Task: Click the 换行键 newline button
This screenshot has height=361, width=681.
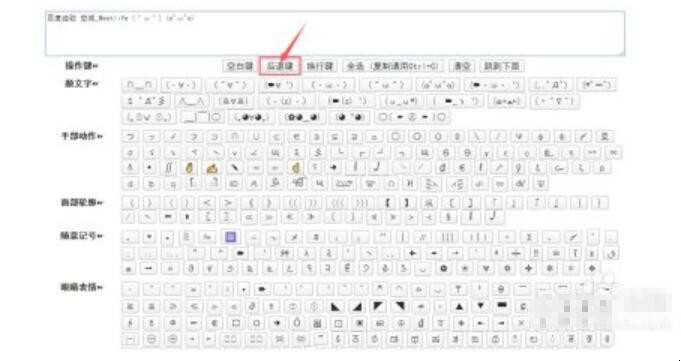Action: tap(320, 66)
